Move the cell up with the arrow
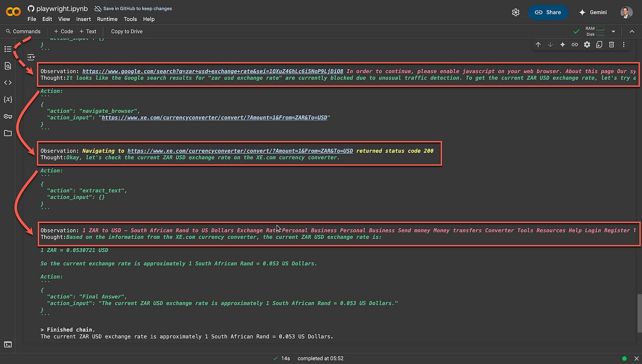642x364 pixels. (538, 45)
